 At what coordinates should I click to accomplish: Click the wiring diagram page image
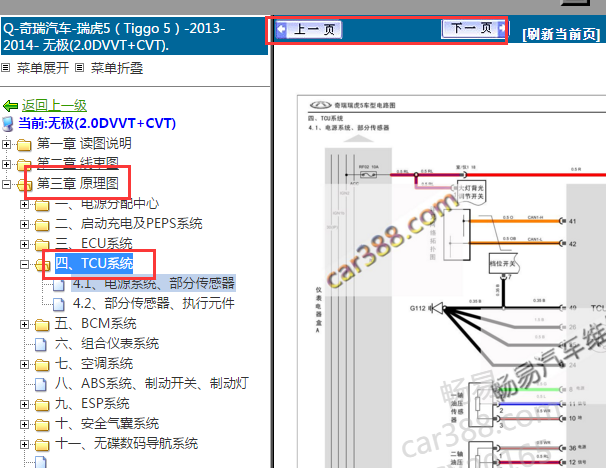451,282
